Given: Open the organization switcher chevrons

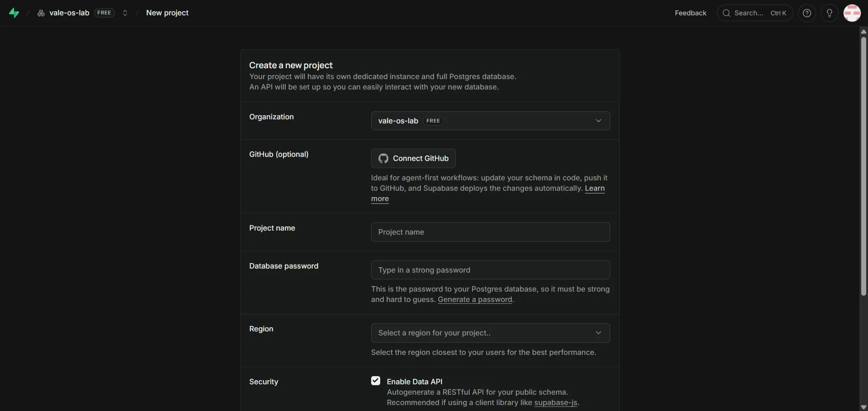Looking at the screenshot, I should [x=125, y=13].
